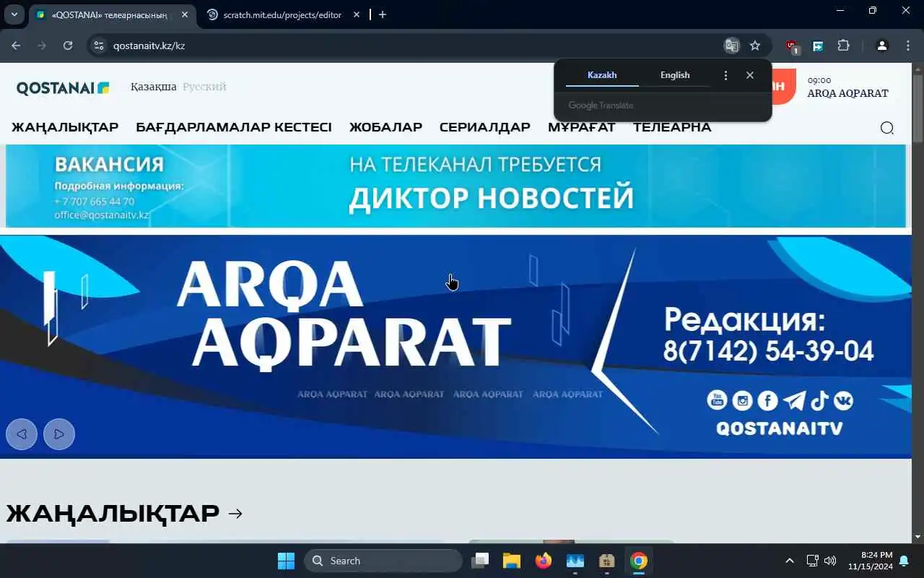Open ТЕЛЕАРНА menu item
Screen dimensions: 924x578
(x=672, y=127)
